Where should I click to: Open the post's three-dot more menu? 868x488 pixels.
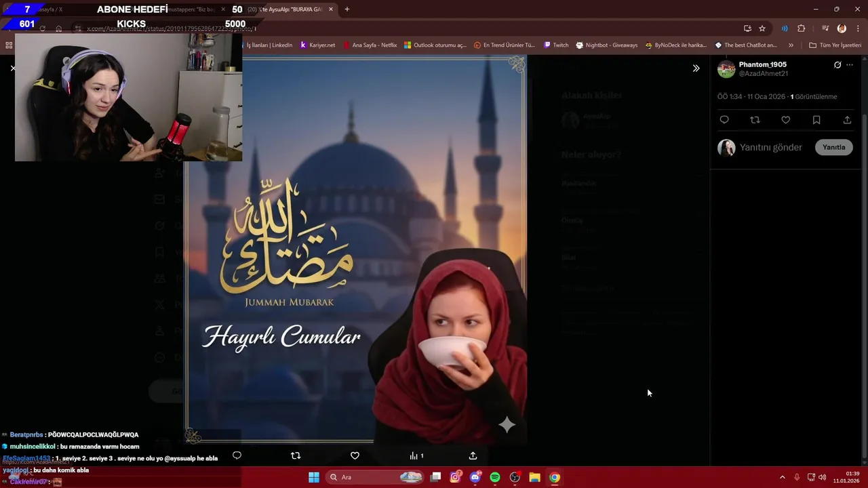(850, 65)
